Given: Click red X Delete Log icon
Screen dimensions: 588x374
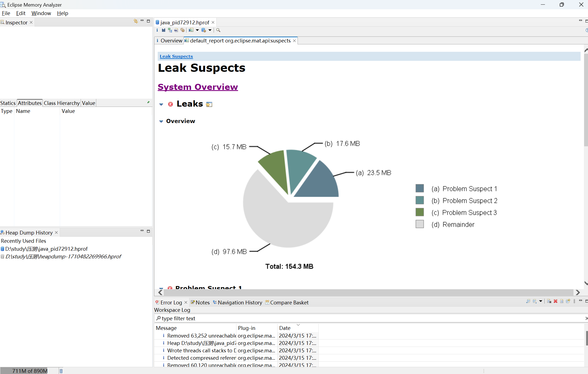Looking at the screenshot, I should (x=555, y=301).
